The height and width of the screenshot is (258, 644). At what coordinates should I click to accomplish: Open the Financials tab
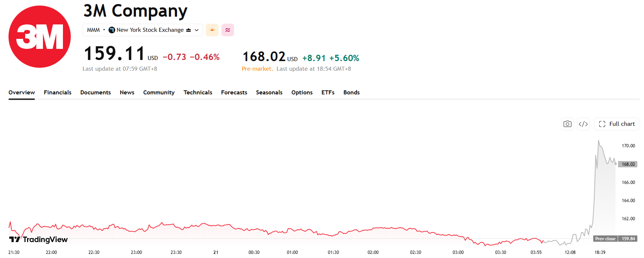tap(57, 93)
